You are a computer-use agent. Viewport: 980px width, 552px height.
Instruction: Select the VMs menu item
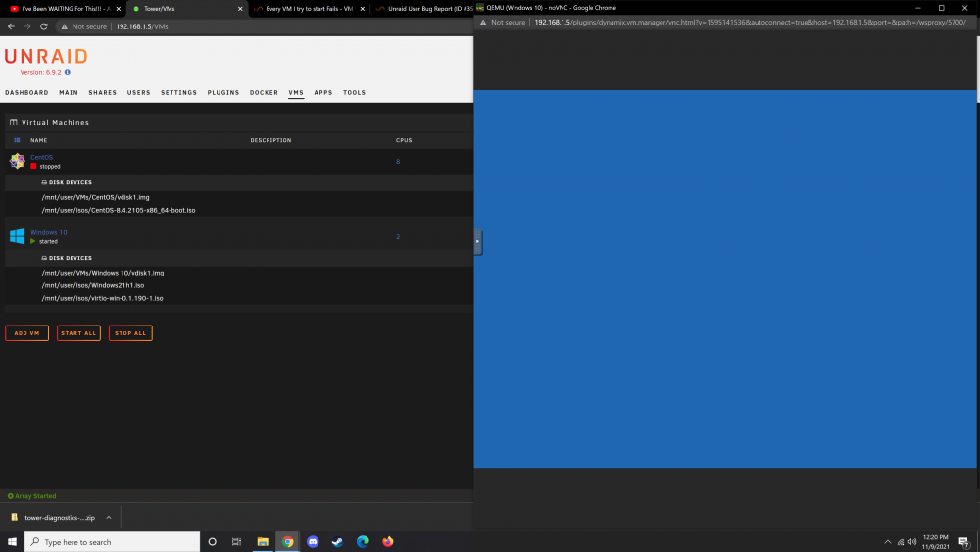296,92
